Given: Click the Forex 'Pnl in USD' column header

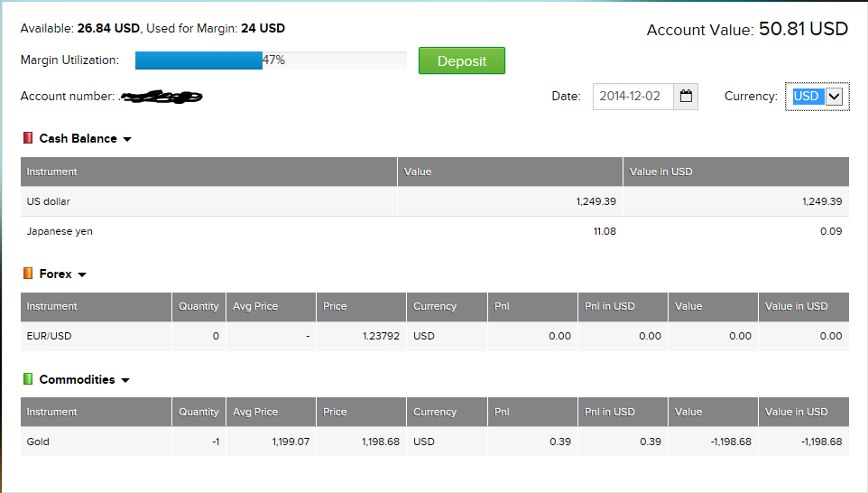Looking at the screenshot, I should click(610, 306).
